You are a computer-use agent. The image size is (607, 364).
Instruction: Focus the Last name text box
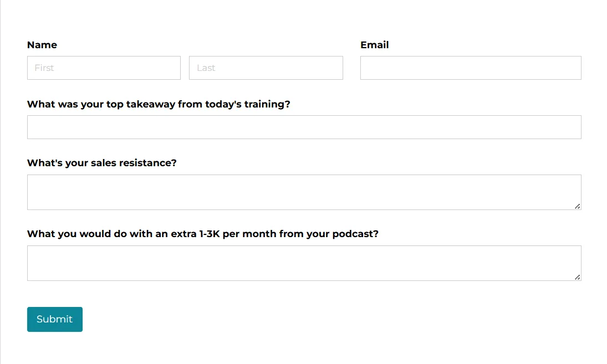tap(266, 68)
